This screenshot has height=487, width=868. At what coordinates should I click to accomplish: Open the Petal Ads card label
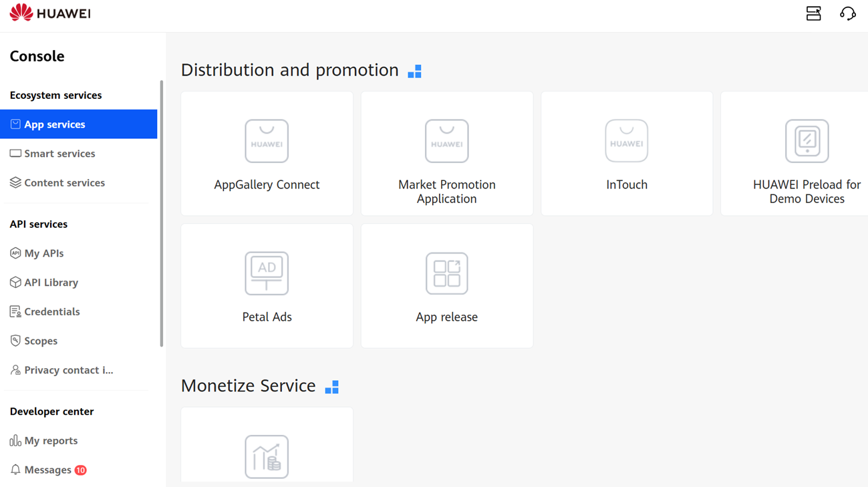[267, 317]
